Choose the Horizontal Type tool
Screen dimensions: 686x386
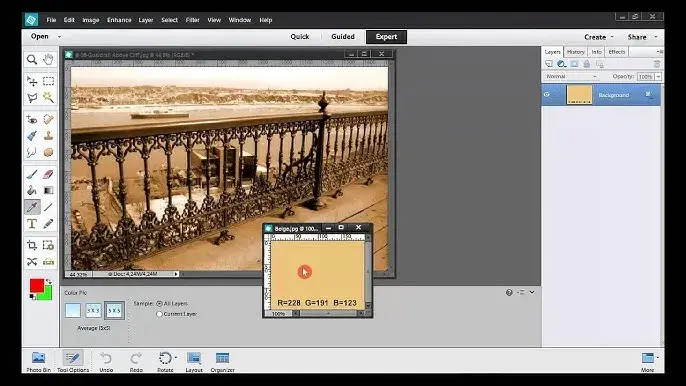tap(32, 224)
